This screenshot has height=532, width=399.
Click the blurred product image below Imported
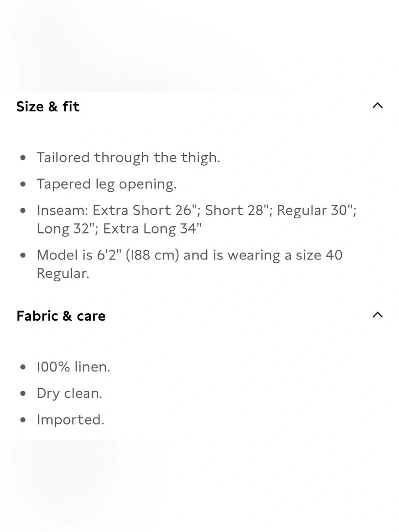point(199,486)
